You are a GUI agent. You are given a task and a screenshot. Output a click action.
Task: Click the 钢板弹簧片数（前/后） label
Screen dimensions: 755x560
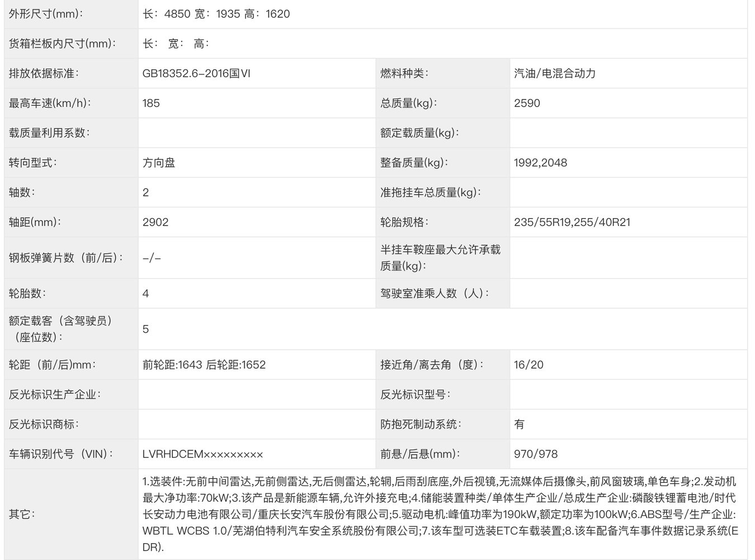pyautogui.click(x=67, y=258)
